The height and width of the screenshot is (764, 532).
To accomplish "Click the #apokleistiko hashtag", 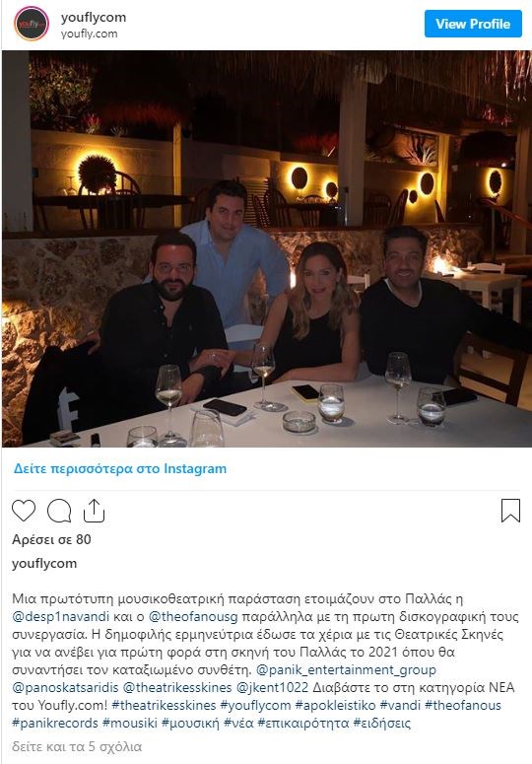I will pyautogui.click(x=335, y=705).
